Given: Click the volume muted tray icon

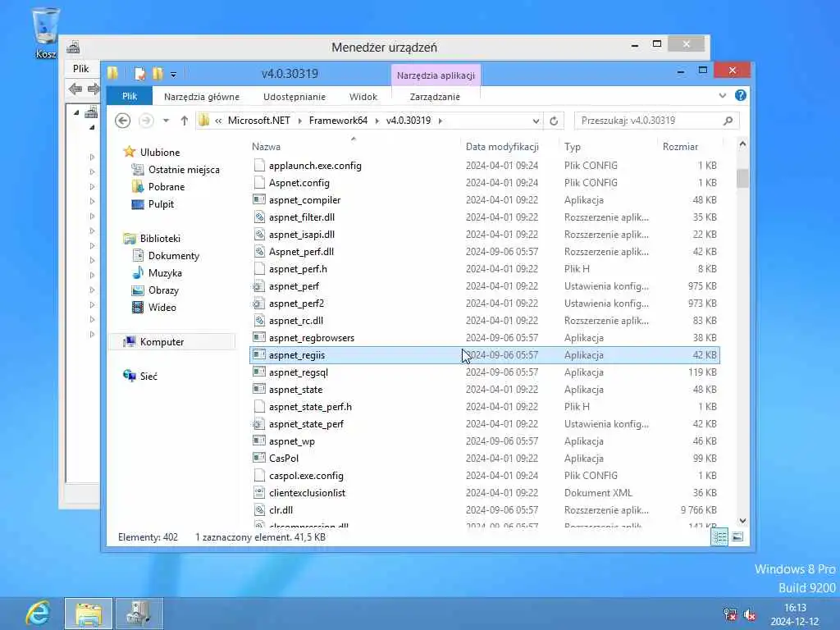Looking at the screenshot, I should tap(750, 614).
